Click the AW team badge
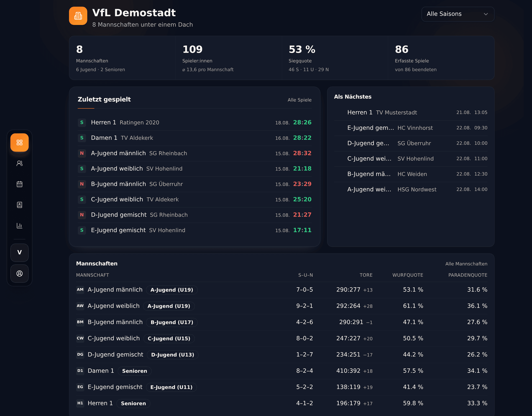The width and height of the screenshot is (532, 416). 80,306
